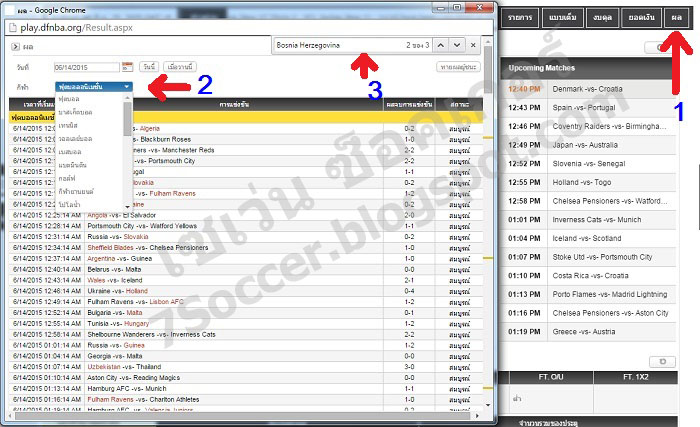Click the results popup horizontal scrollbar
700x427 pixels.
[243, 416]
